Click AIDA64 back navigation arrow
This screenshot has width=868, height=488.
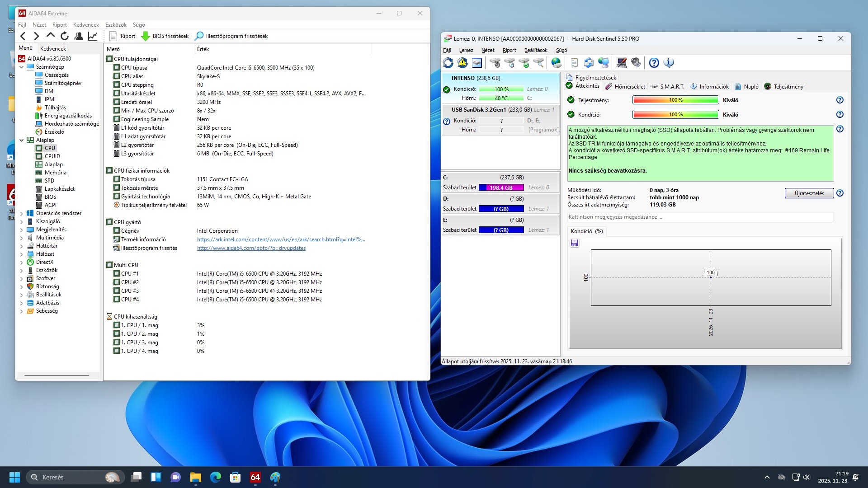coord(23,36)
